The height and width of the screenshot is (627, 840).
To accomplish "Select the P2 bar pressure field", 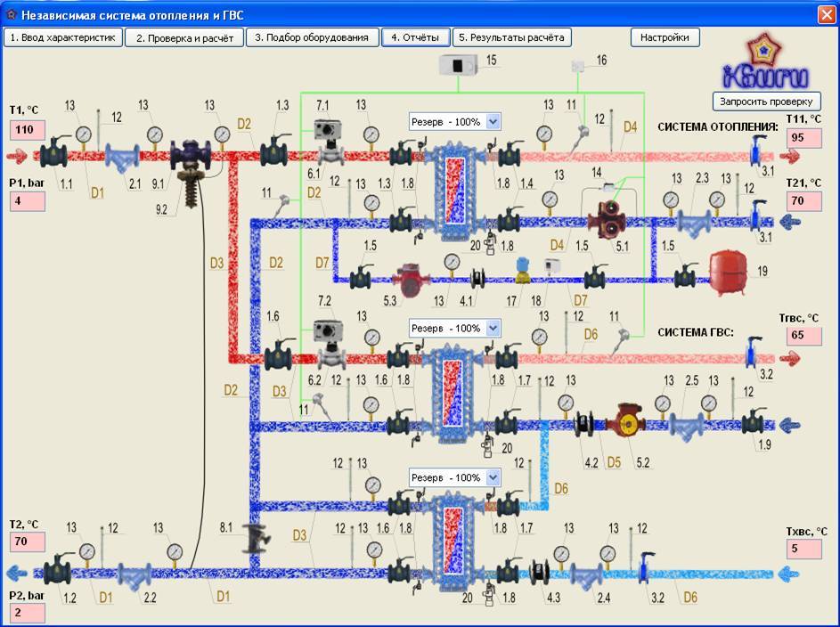I will point(27,613).
